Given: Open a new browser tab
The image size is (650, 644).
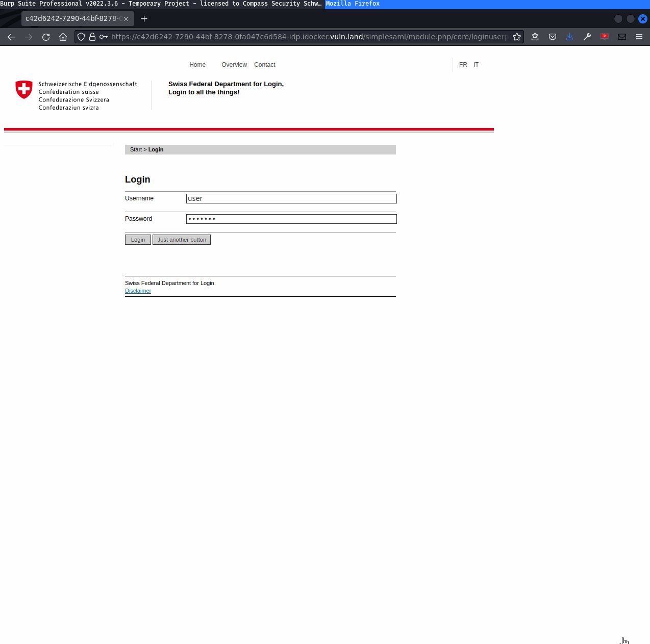Looking at the screenshot, I should click(x=144, y=18).
